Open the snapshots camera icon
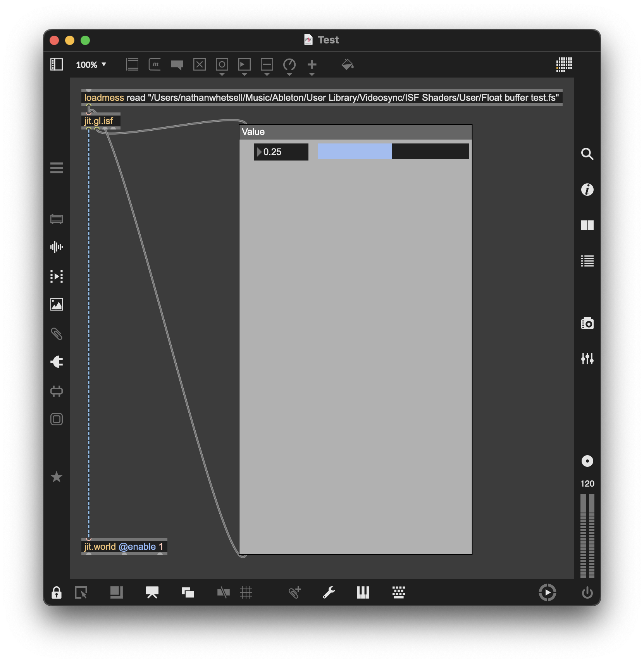644x663 pixels. click(587, 323)
